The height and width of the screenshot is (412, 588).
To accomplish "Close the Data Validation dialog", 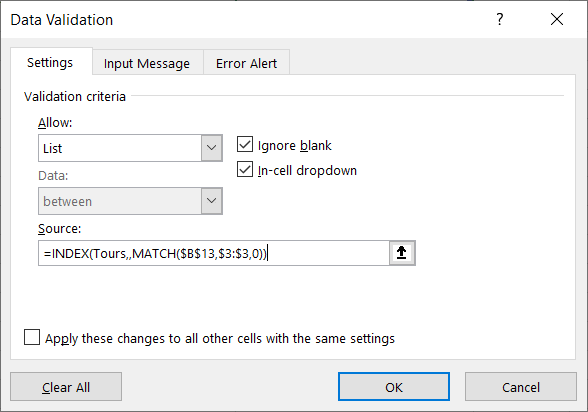I will coord(557,19).
